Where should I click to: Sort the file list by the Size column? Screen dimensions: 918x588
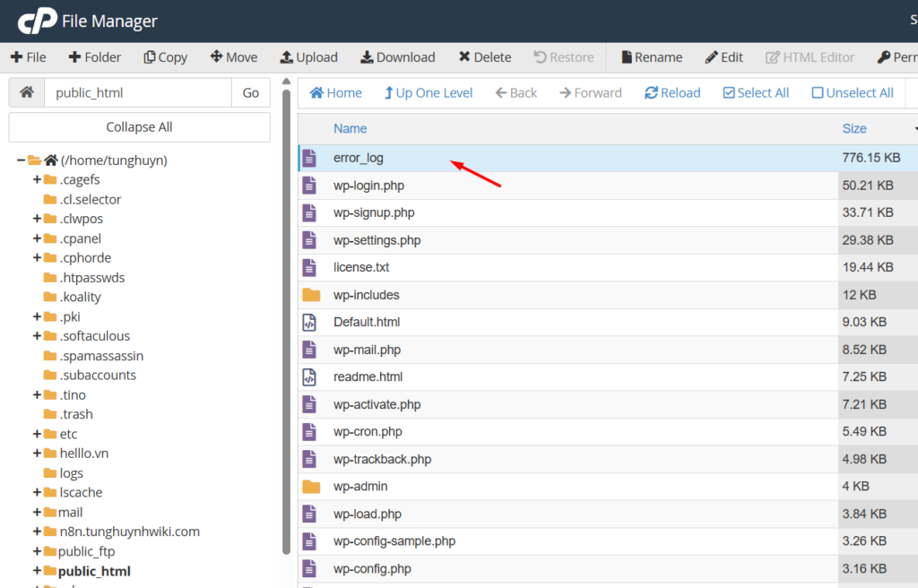(854, 128)
